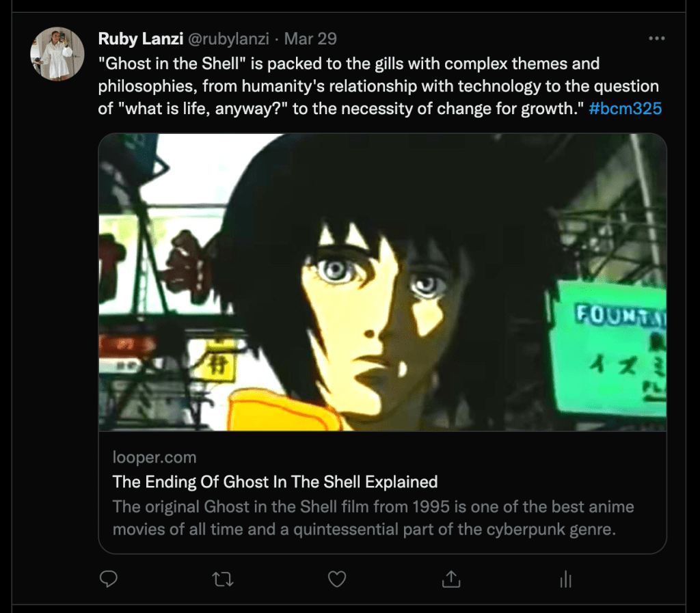Like the tweet with the heart icon
The width and height of the screenshot is (700, 613).
(336, 580)
